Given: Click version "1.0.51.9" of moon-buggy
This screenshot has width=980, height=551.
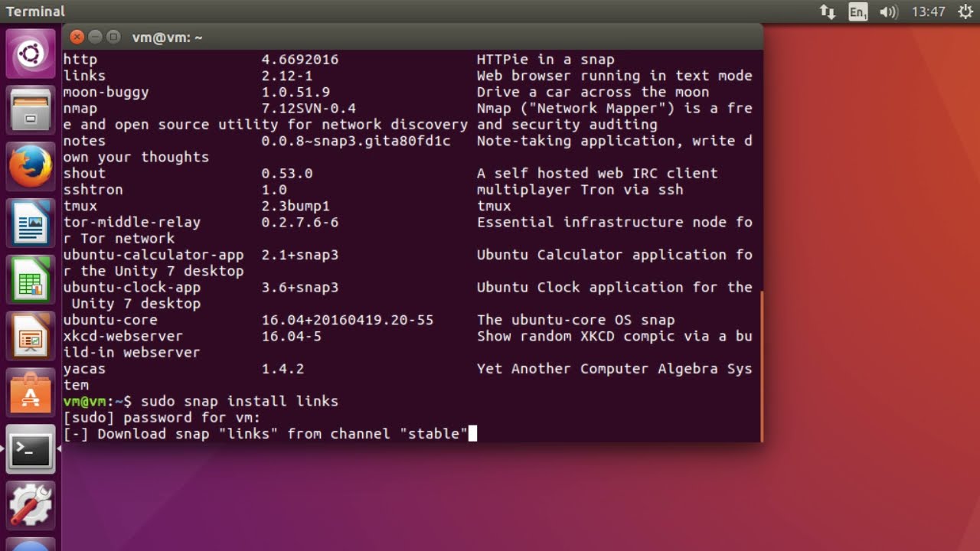Looking at the screenshot, I should (296, 92).
